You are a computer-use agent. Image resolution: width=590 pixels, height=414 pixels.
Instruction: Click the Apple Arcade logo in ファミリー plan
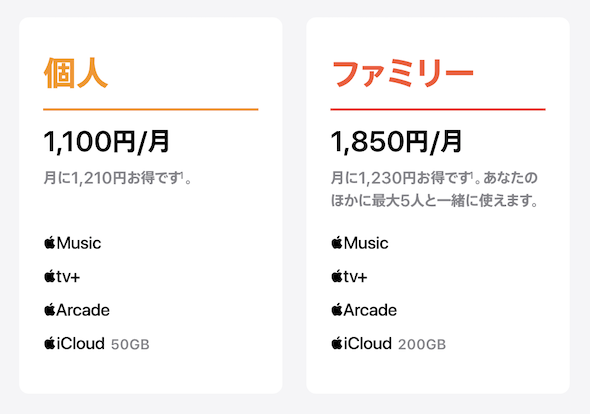point(364,310)
